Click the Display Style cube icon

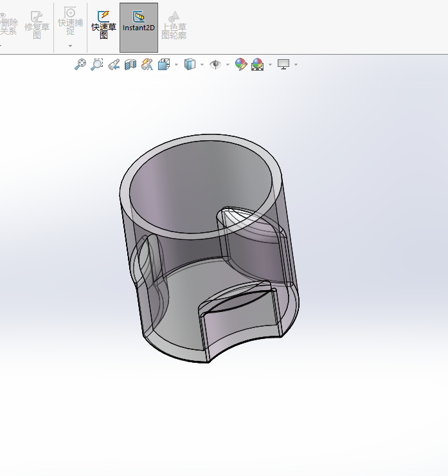[190, 64]
